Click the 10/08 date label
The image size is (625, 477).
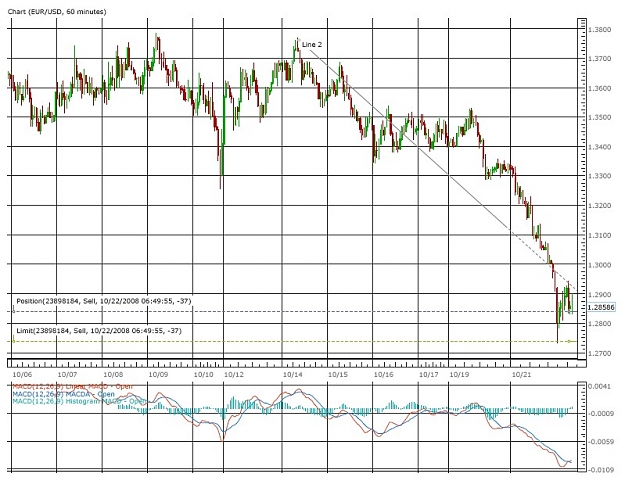pos(113,375)
